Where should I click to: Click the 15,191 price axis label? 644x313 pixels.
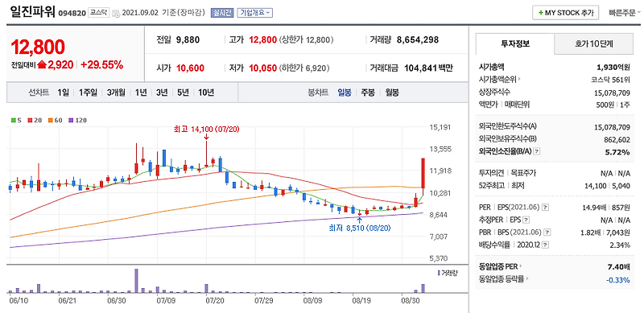(440, 127)
